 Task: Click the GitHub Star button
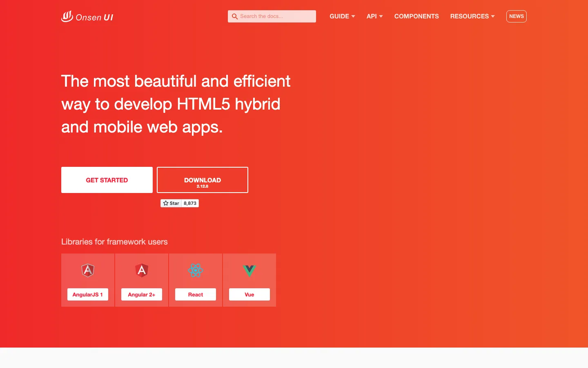click(x=171, y=203)
